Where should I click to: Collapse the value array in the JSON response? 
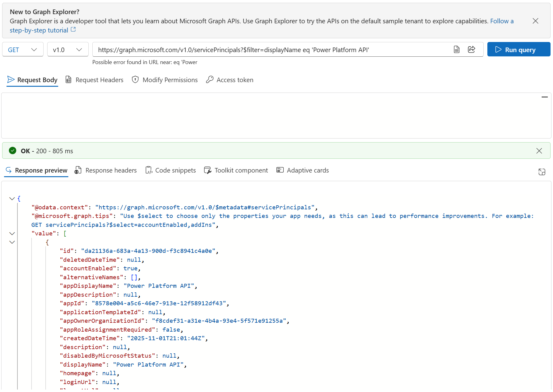pyautogui.click(x=12, y=233)
